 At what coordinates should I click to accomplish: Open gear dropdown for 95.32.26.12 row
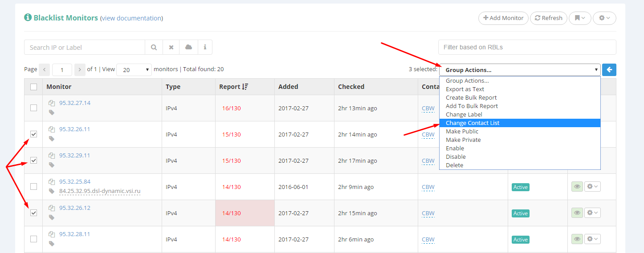(592, 213)
